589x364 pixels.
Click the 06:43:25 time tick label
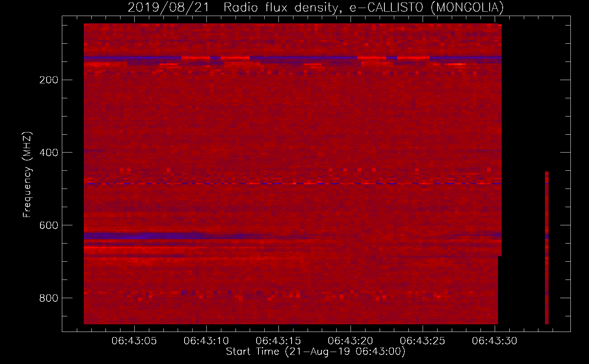tap(423, 341)
